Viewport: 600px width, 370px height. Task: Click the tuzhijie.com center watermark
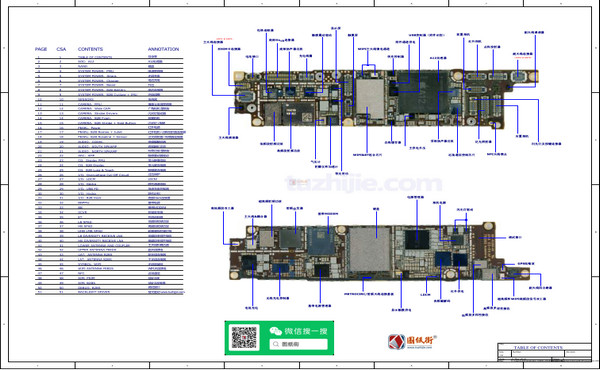(364, 183)
